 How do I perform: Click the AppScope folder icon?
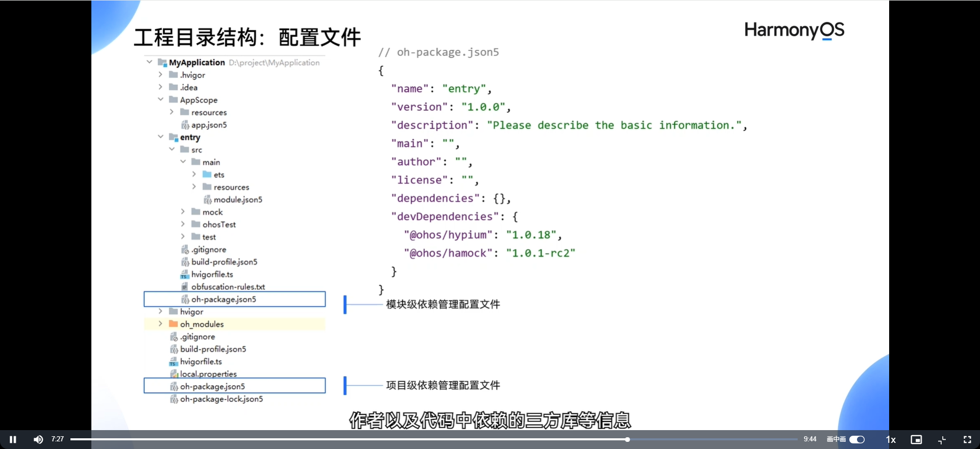[174, 99]
